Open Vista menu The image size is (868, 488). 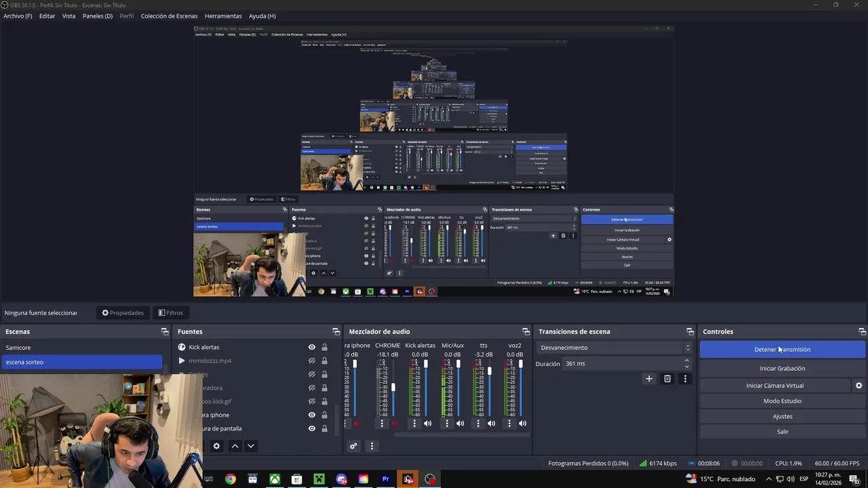(68, 16)
